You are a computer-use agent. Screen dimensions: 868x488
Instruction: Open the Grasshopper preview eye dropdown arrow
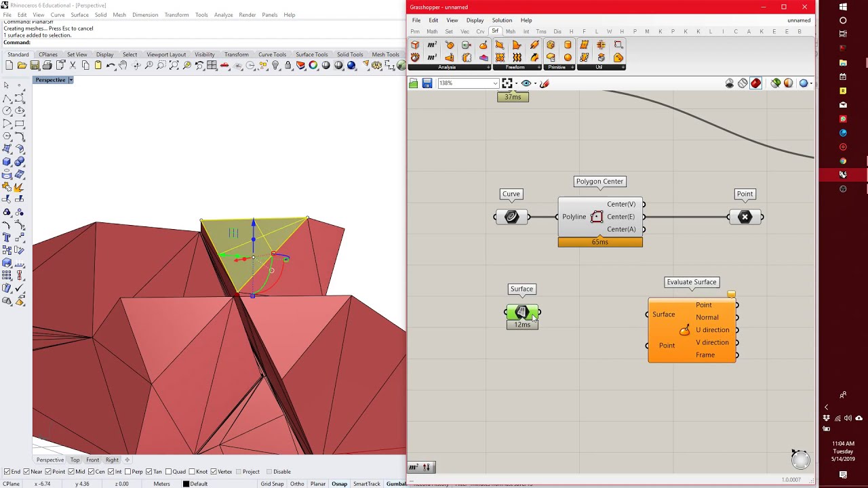tap(535, 83)
